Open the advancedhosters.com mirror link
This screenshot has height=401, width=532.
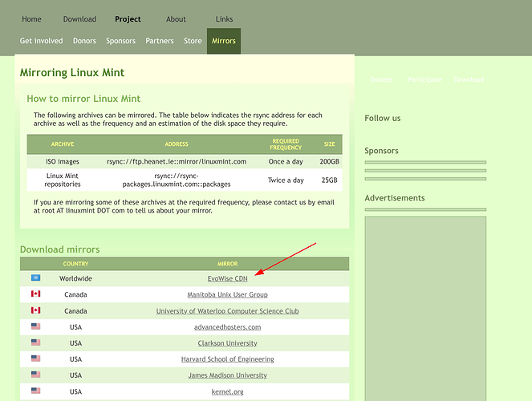click(x=227, y=327)
